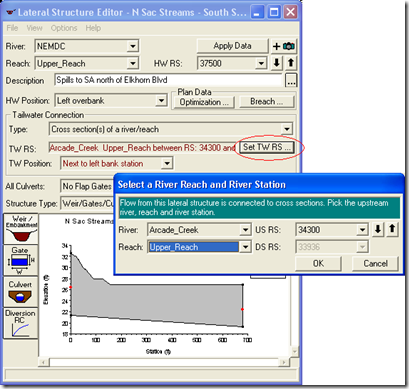
Task: Open the Gate editor icon
Action: [x=21, y=260]
